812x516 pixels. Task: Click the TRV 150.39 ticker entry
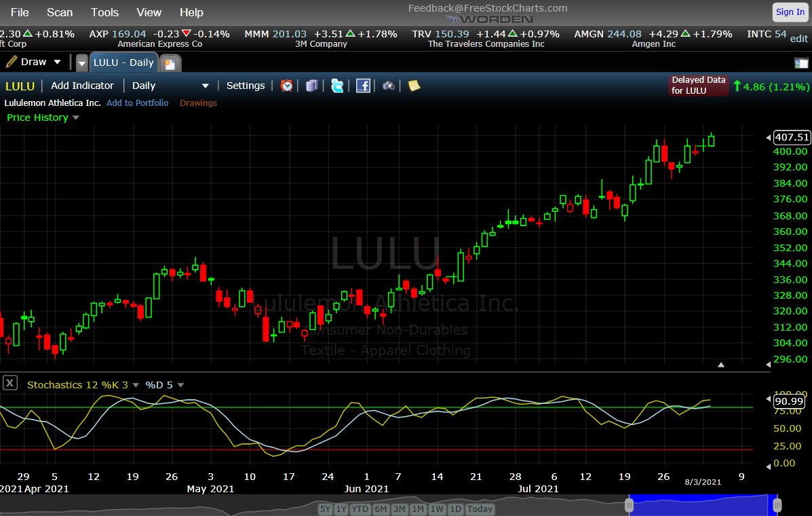(486, 38)
